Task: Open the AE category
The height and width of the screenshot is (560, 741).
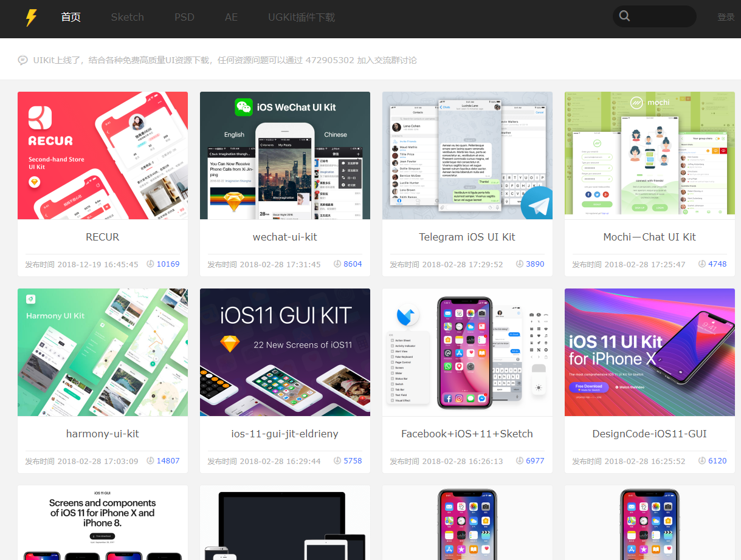Action: point(231,17)
